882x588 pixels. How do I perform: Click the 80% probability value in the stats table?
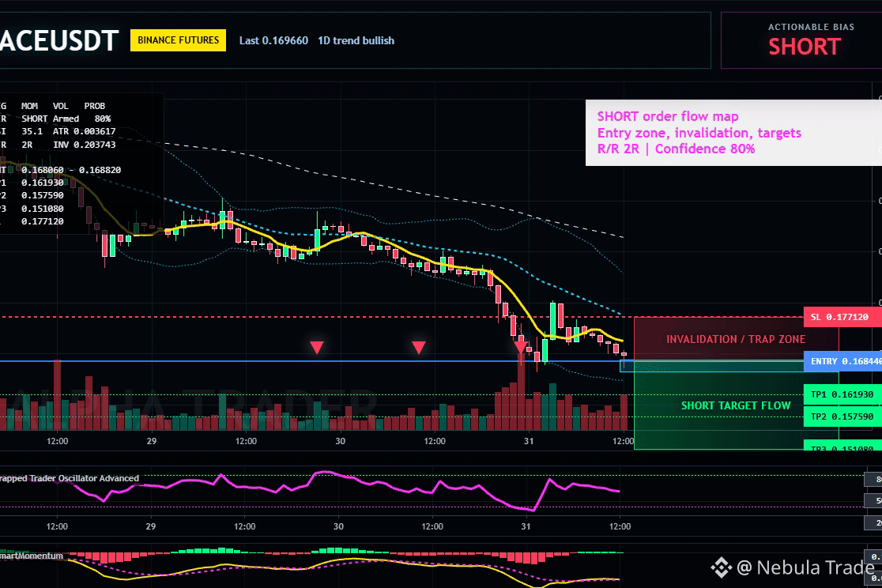pos(103,119)
